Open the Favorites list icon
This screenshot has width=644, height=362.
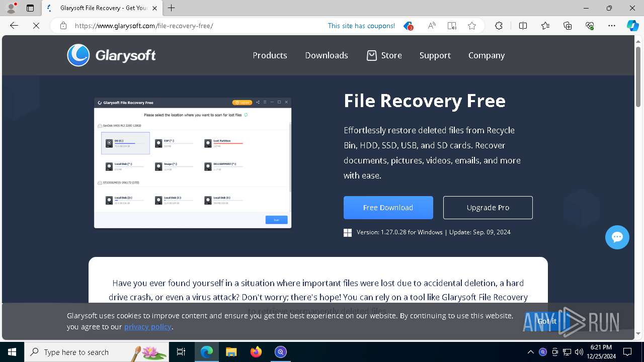(x=545, y=26)
